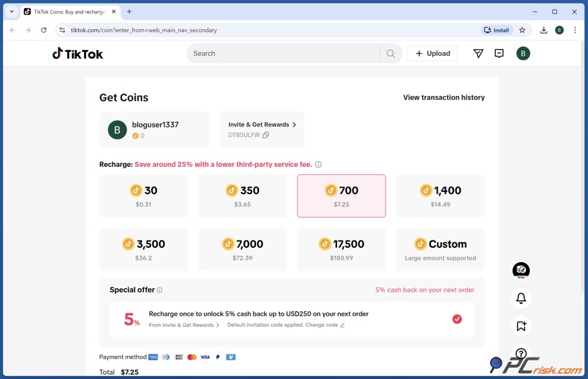The width and height of the screenshot is (588, 379).
Task: Click the Upload button
Action: pyautogui.click(x=432, y=54)
